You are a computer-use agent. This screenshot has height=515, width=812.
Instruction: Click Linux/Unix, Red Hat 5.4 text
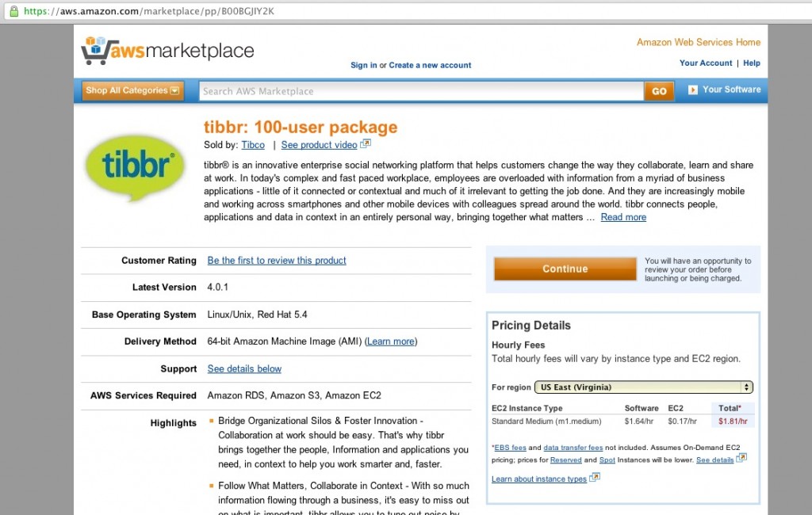point(258,315)
